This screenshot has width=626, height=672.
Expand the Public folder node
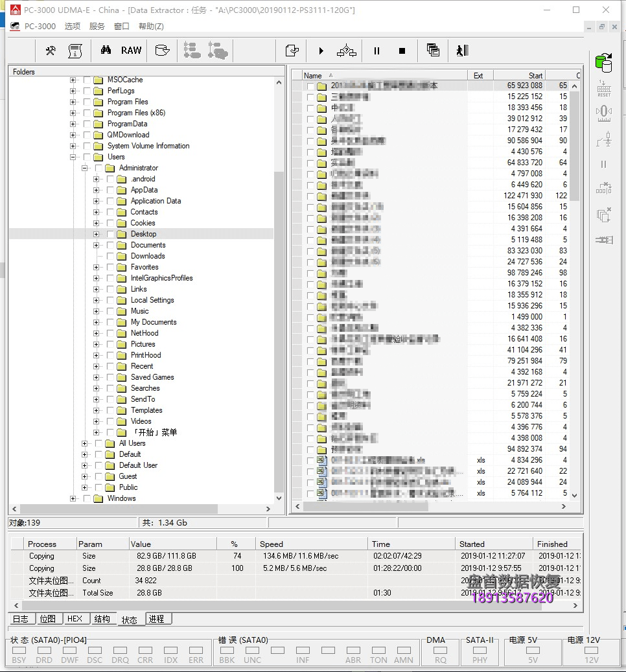click(x=84, y=487)
